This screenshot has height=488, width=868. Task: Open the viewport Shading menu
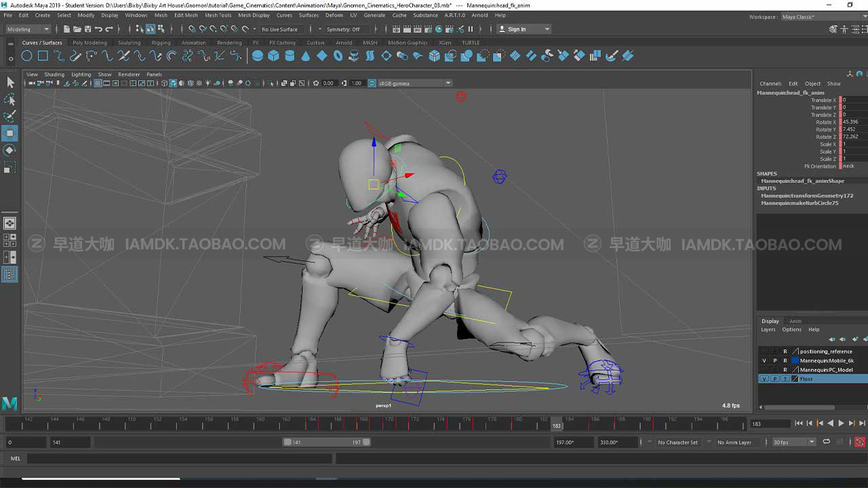54,75
